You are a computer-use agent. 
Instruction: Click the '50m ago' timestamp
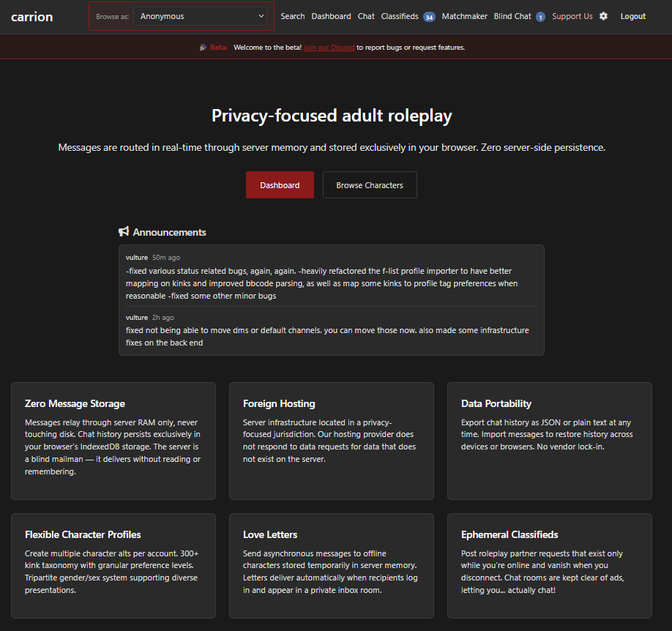point(166,257)
